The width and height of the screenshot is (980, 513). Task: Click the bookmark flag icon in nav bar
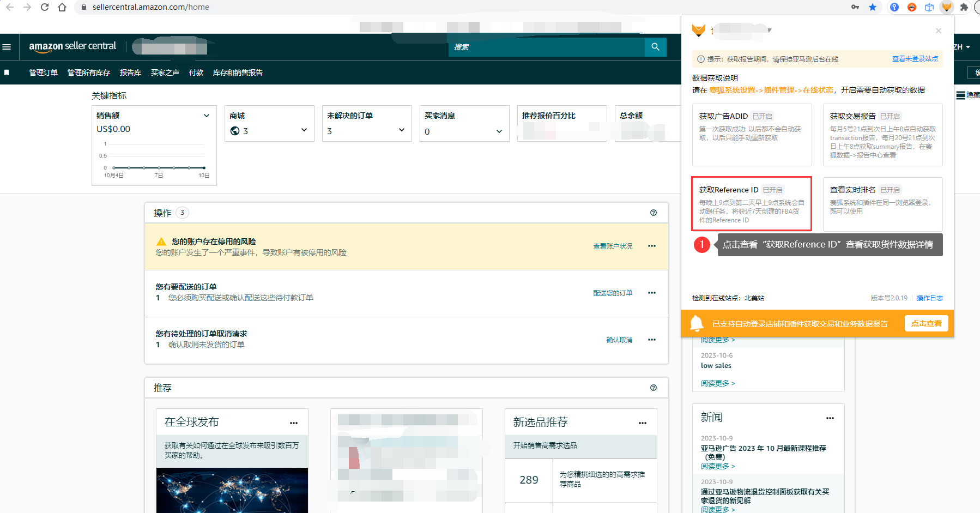(7, 73)
